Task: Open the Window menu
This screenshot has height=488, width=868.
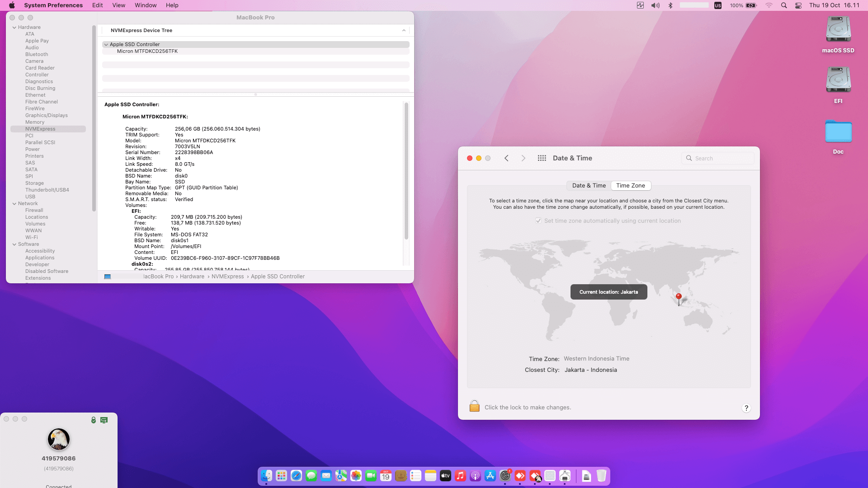Action: (x=145, y=5)
